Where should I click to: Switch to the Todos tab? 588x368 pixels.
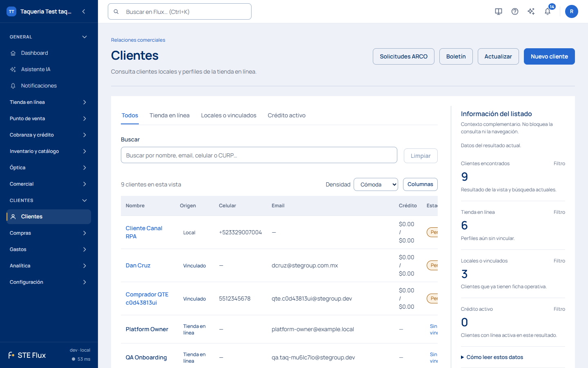[x=130, y=115]
